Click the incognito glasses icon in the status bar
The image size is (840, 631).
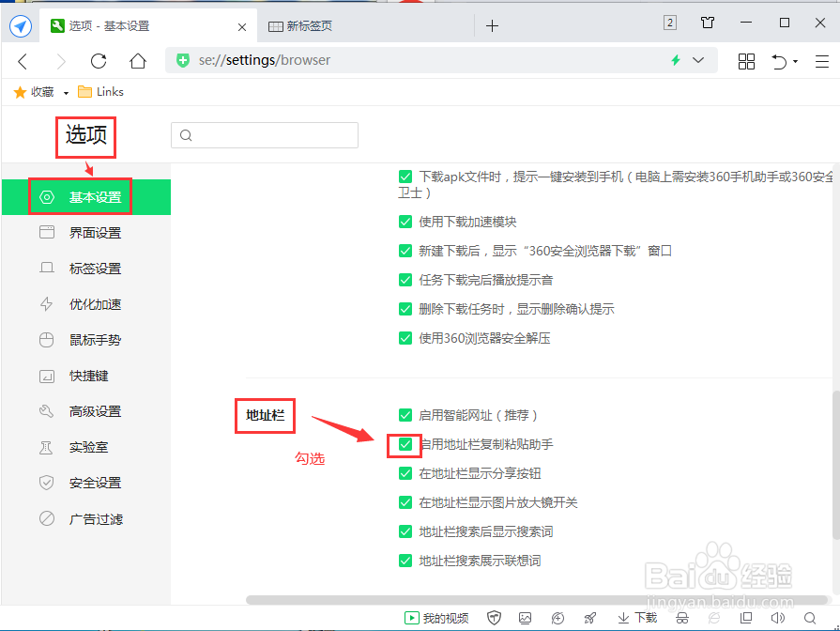[x=682, y=619]
